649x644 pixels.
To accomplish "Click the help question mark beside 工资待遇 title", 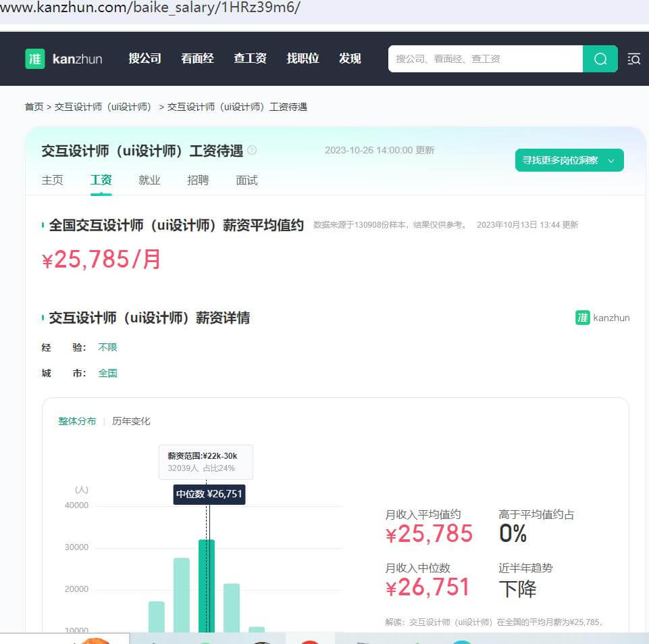I will pyautogui.click(x=252, y=150).
